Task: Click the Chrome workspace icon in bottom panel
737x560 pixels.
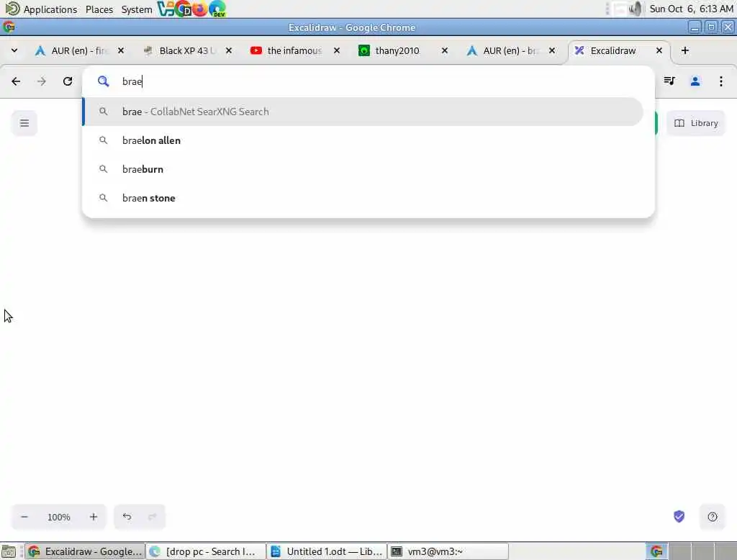Action: click(656, 551)
